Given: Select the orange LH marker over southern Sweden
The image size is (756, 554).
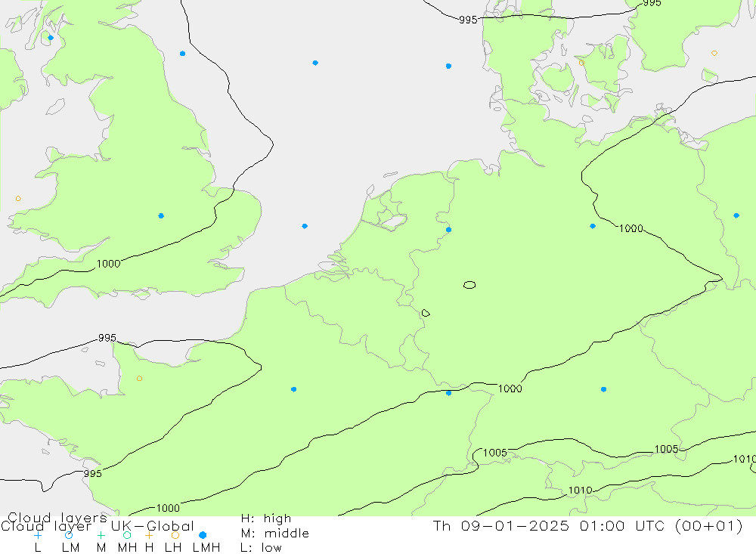Looking at the screenshot, I should [x=714, y=53].
